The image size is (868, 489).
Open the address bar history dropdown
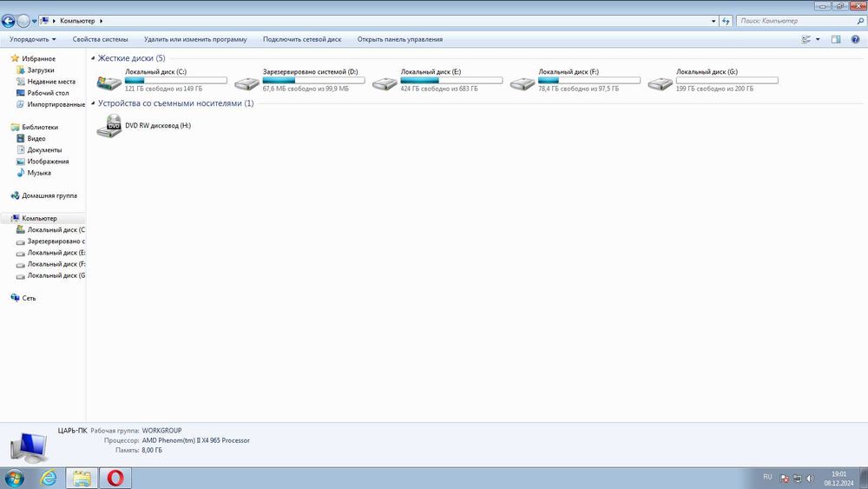pyautogui.click(x=713, y=21)
